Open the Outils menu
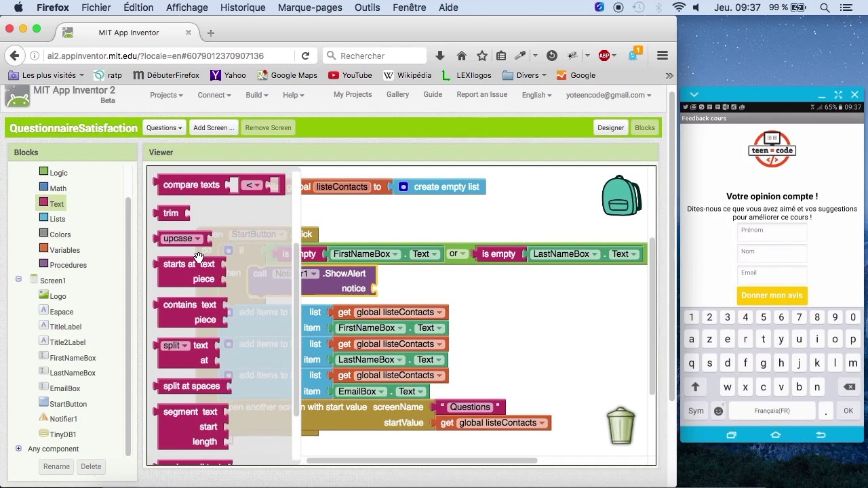This screenshot has width=868, height=488. pyautogui.click(x=367, y=7)
